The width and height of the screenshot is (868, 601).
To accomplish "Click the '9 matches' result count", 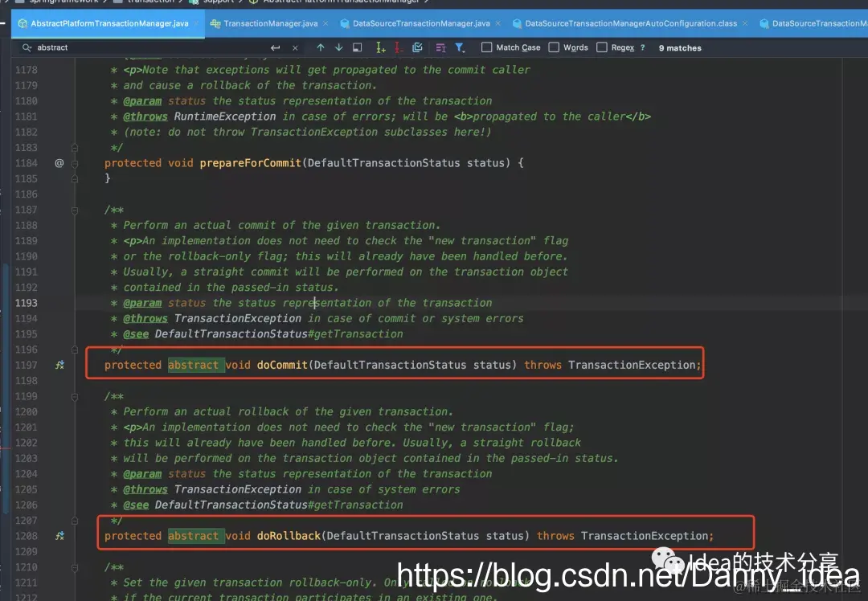I will click(x=680, y=48).
